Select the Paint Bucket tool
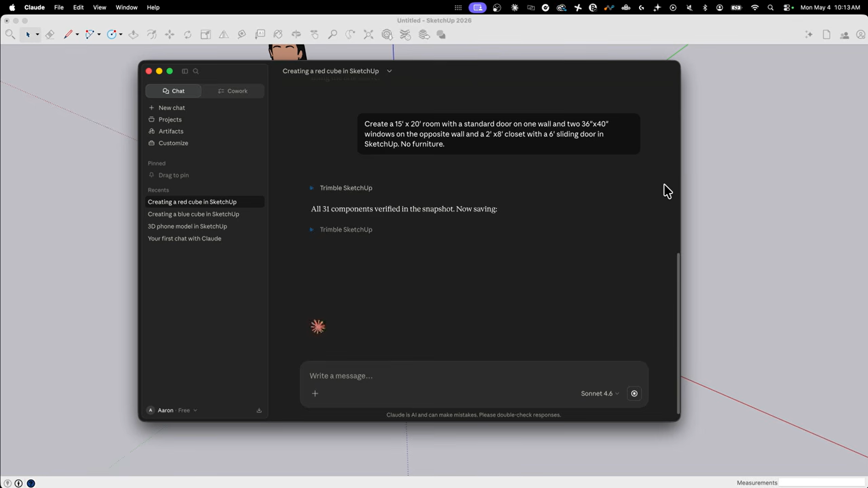868x488 pixels. (x=278, y=34)
